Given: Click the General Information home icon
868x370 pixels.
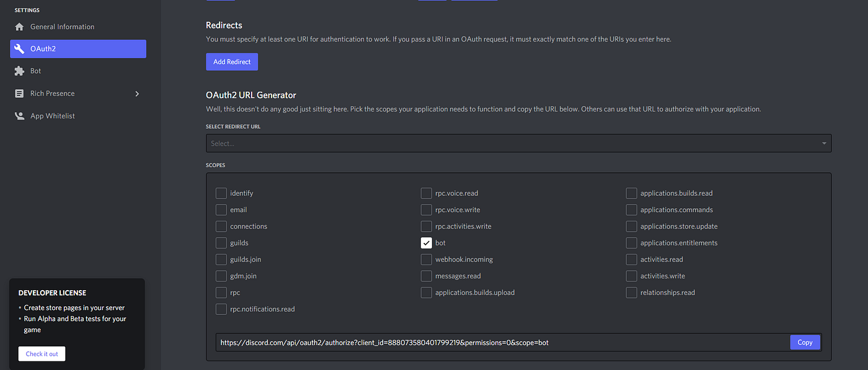Looking at the screenshot, I should click(x=19, y=27).
